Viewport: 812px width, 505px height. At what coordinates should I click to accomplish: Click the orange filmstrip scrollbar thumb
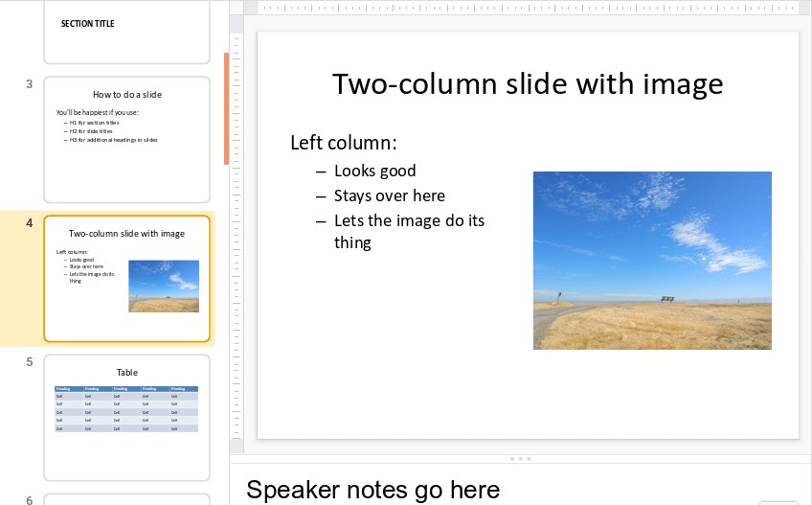coord(226,108)
